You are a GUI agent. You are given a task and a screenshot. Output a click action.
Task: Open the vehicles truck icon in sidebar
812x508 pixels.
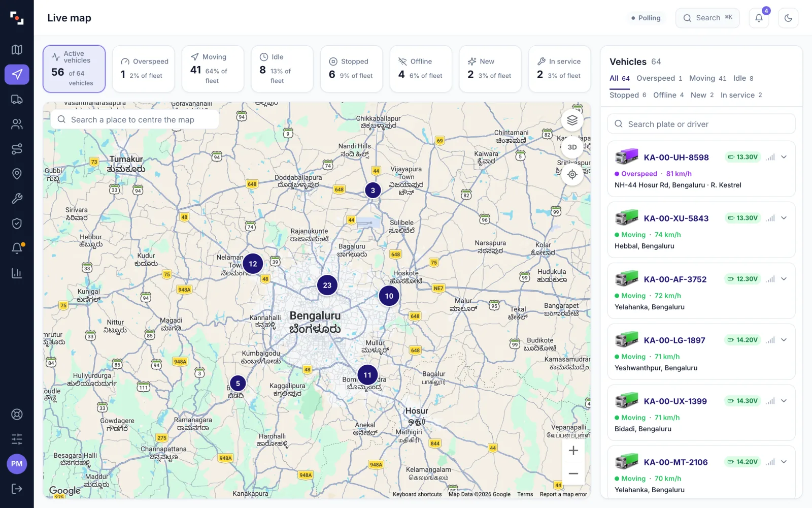(17, 99)
